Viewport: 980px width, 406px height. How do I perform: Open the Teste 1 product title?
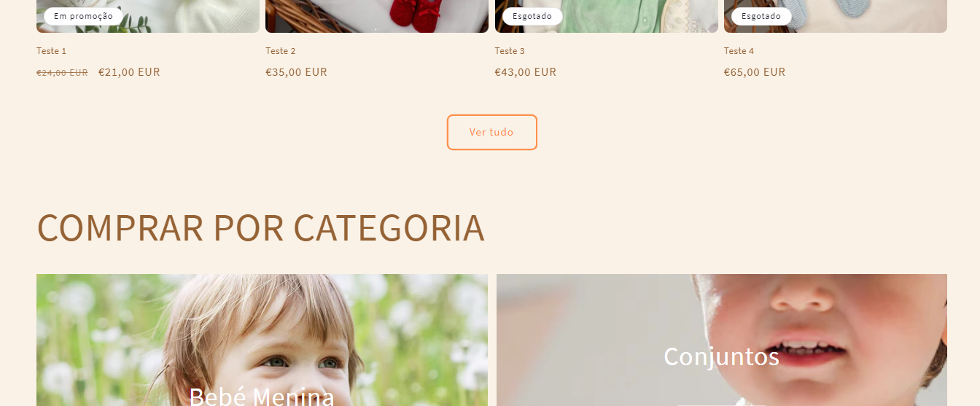pyautogui.click(x=52, y=51)
